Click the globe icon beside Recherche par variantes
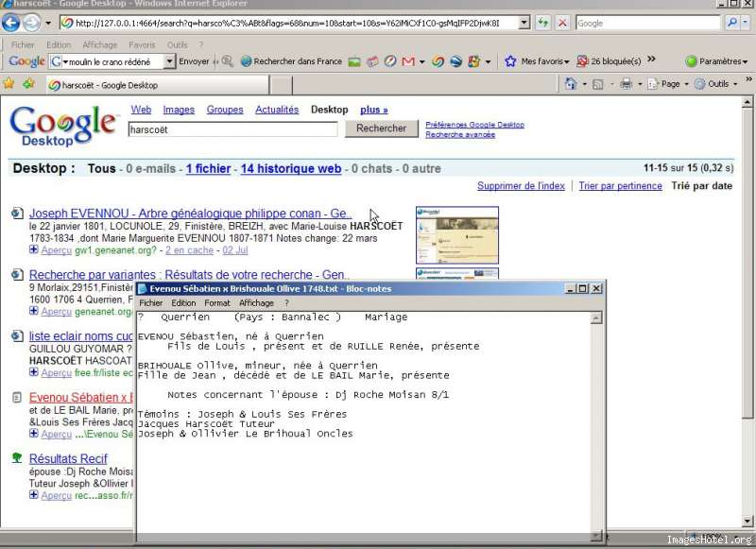Image resolution: width=756 pixels, height=549 pixels. pos(17,275)
